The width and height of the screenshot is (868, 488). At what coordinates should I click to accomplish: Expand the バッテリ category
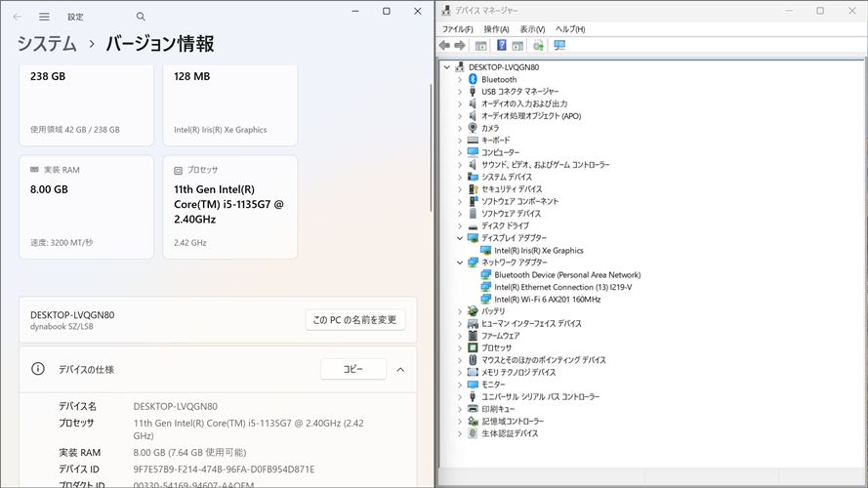tap(460, 311)
